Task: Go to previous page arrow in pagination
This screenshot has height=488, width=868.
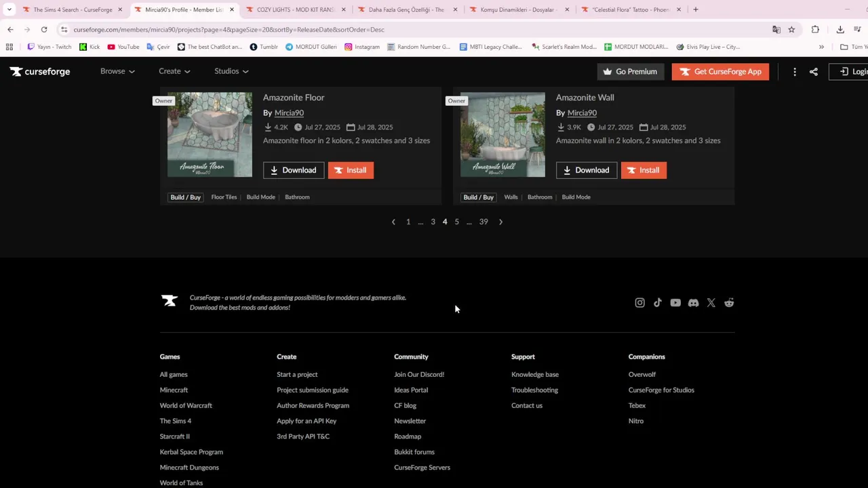Action: (393, 222)
